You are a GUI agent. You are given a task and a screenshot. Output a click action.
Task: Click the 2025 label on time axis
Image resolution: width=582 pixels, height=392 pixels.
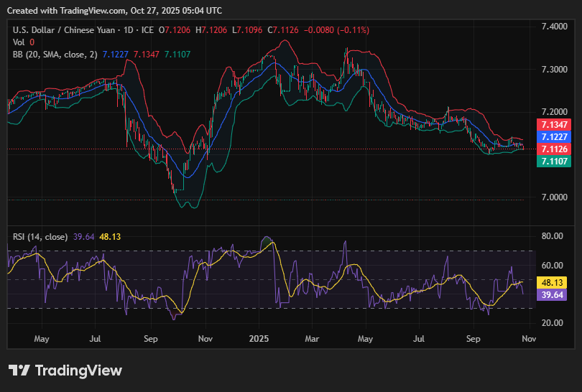coord(259,337)
